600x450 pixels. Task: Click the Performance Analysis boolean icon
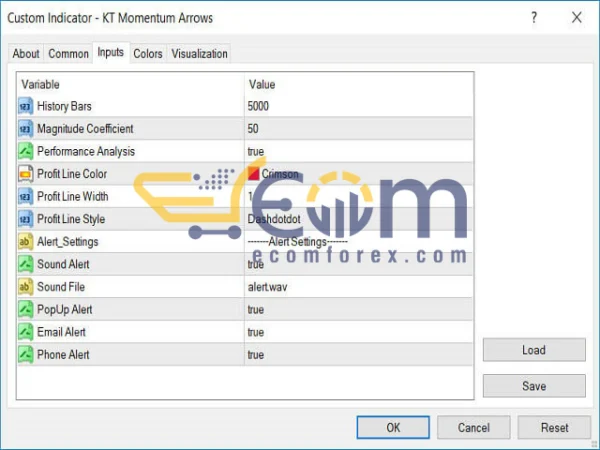click(25, 151)
